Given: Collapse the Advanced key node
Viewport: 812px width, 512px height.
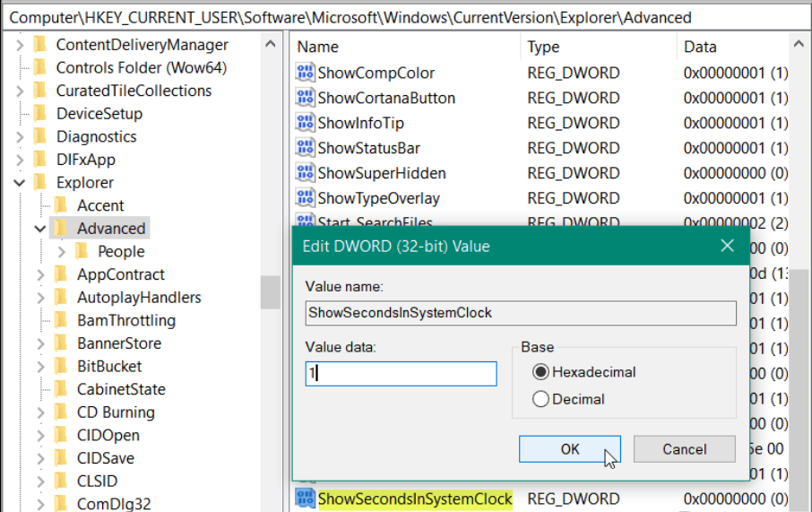Looking at the screenshot, I should tap(40, 229).
